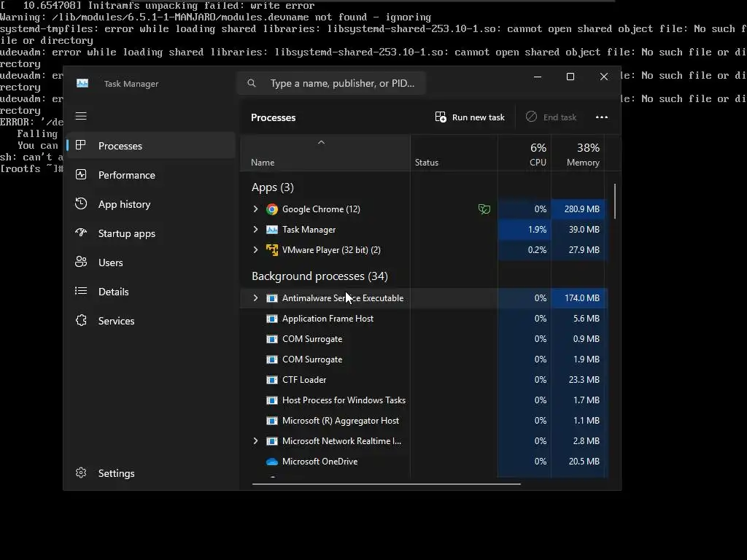Click the 1.9% CPU cell for Task Manager
This screenshot has height=560, width=747.
pos(525,230)
